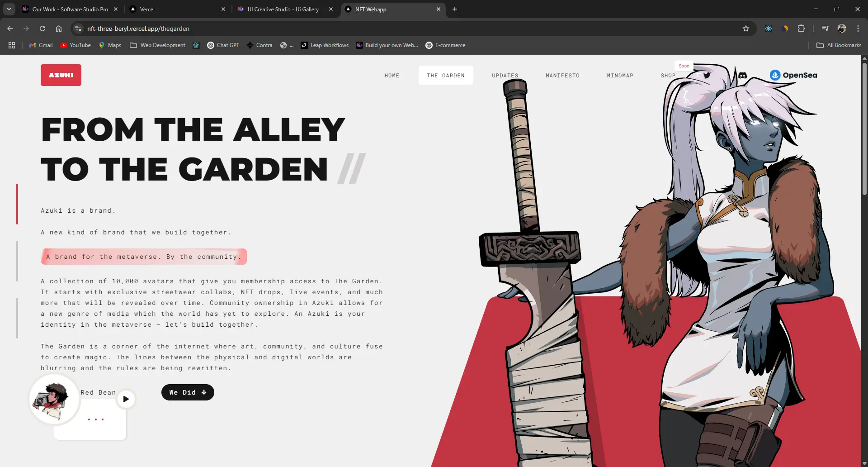Open the media control toolbar icon
The image size is (868, 467).
tap(826, 29)
